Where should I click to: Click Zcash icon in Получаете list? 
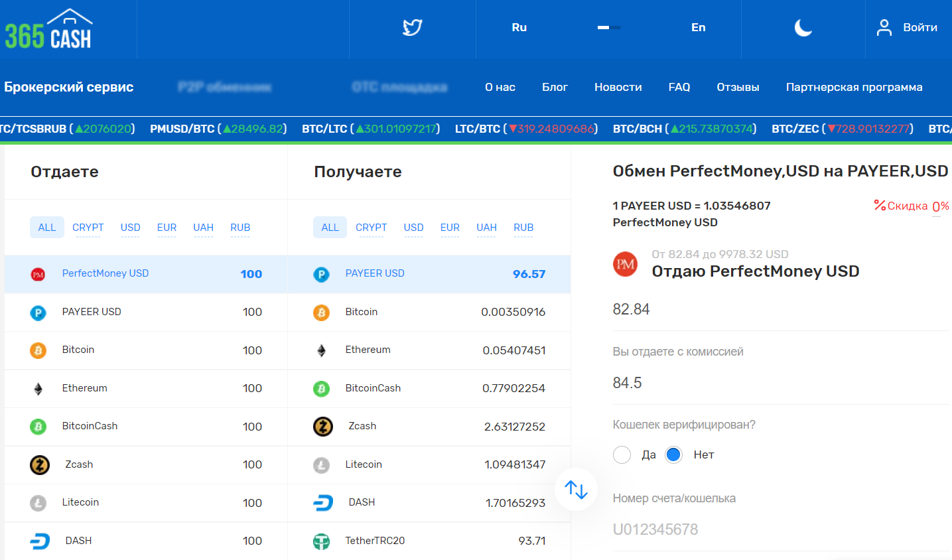(323, 427)
